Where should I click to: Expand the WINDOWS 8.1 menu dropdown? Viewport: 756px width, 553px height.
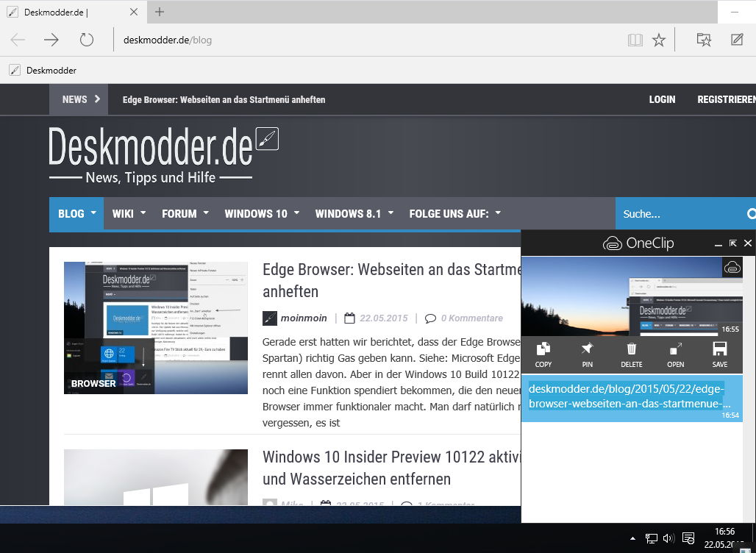click(354, 213)
